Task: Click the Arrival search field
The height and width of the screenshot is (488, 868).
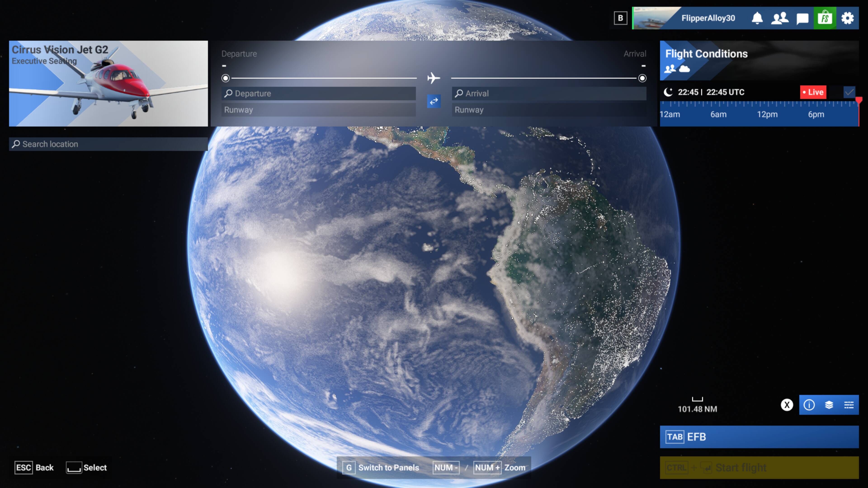Action: 549,93
